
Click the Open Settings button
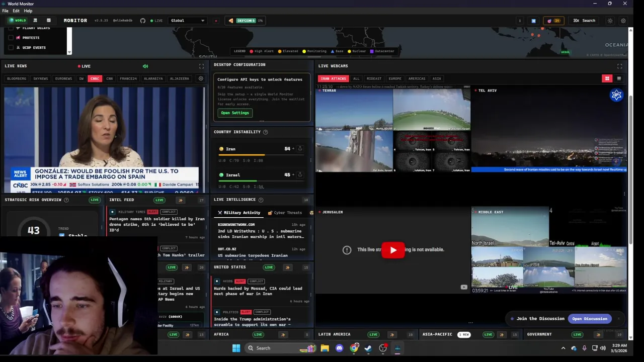[x=235, y=113]
